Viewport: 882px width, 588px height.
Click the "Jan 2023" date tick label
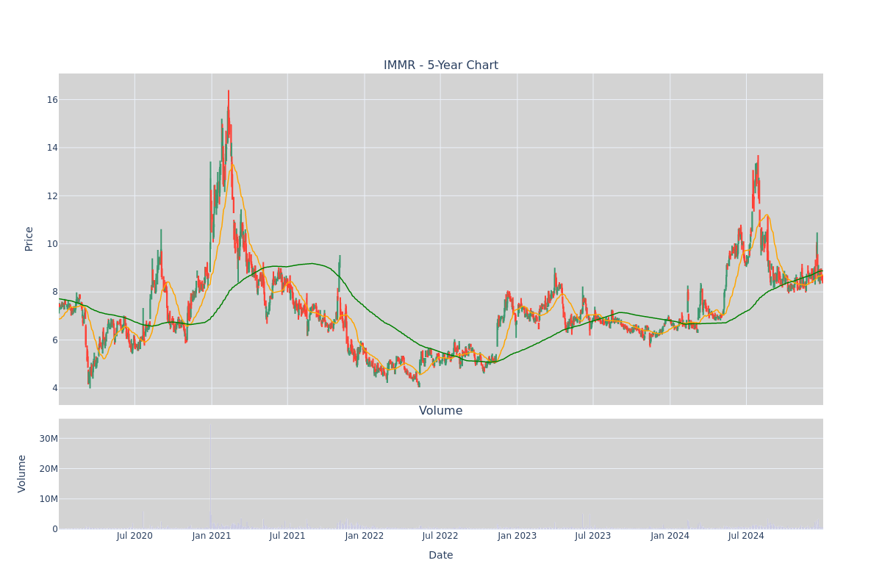517,536
